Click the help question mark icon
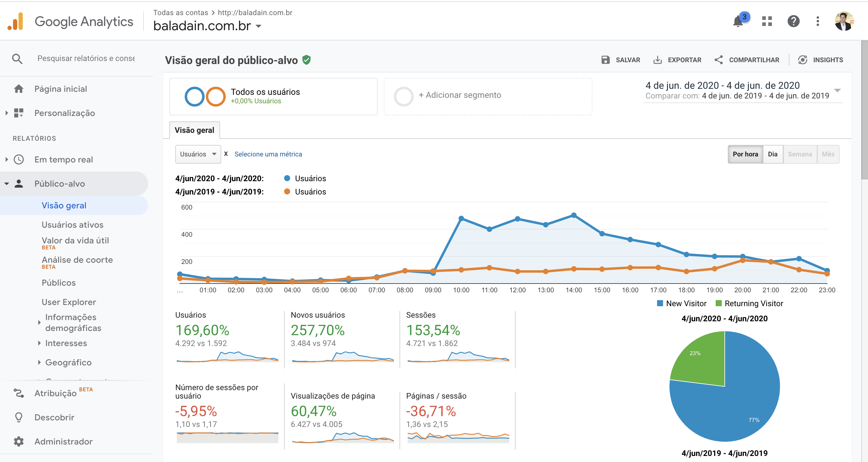This screenshot has height=462, width=868. [793, 21]
